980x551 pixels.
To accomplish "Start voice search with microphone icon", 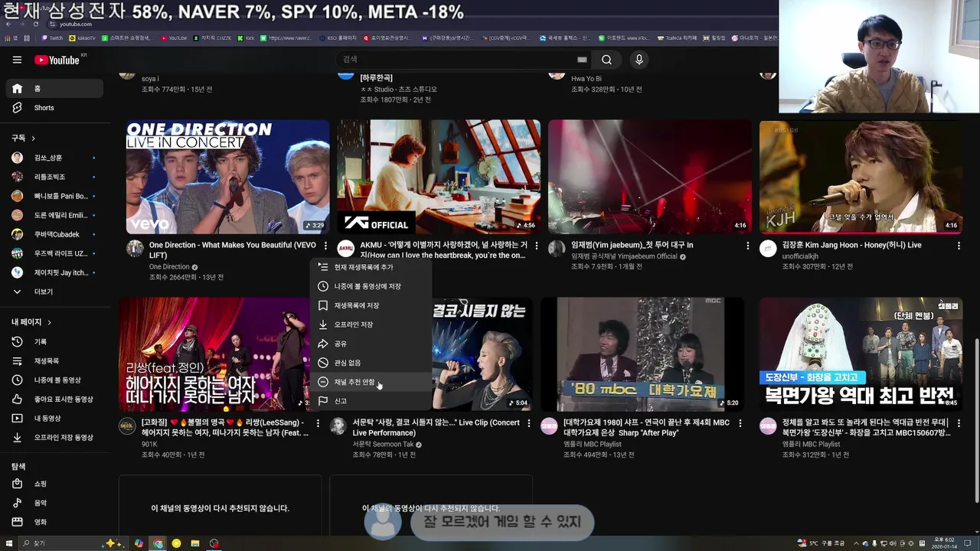I will coord(639,60).
